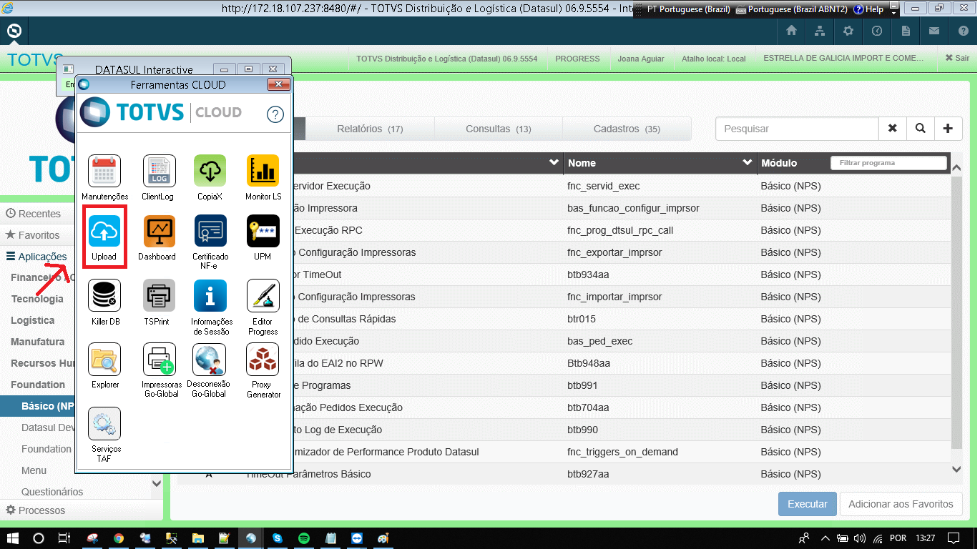Screen dimensions: 980x549
Task: Open the Windows notification center
Action: pyautogui.click(x=953, y=538)
